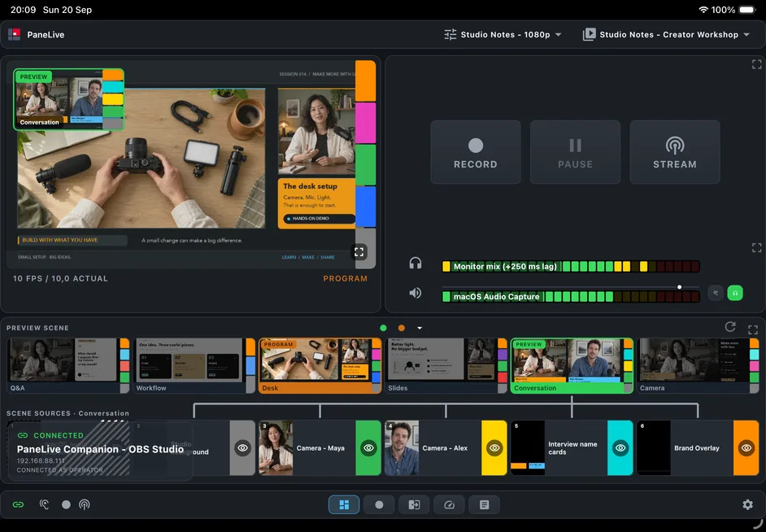
Task: Click the Conversation preview inset in Program view
Action: pos(68,100)
